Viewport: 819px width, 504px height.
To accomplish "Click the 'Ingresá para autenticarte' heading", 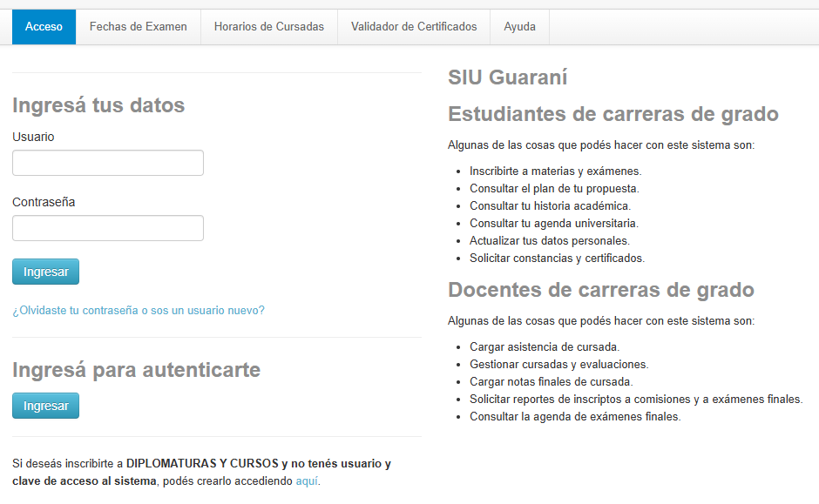I will click(136, 370).
